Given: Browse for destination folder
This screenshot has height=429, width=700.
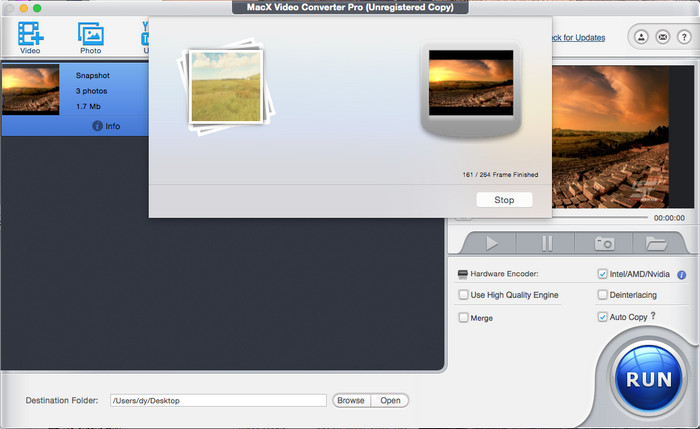Looking at the screenshot, I should pos(351,400).
